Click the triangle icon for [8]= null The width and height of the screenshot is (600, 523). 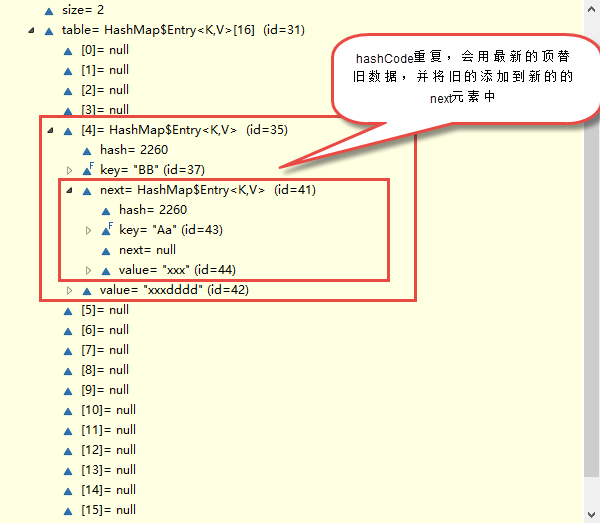pyautogui.click(x=68, y=371)
